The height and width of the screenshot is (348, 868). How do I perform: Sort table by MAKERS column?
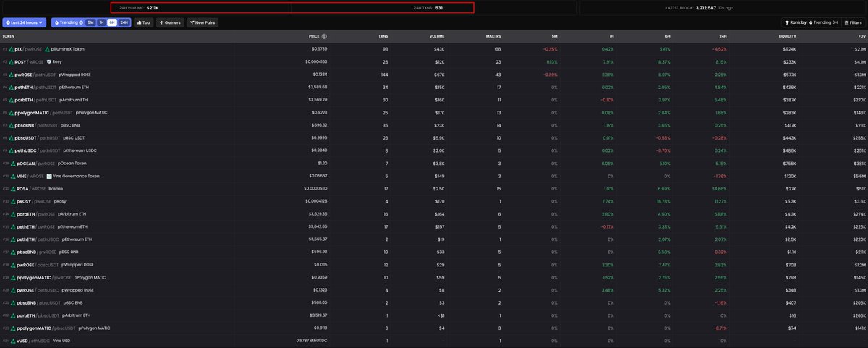point(494,35)
